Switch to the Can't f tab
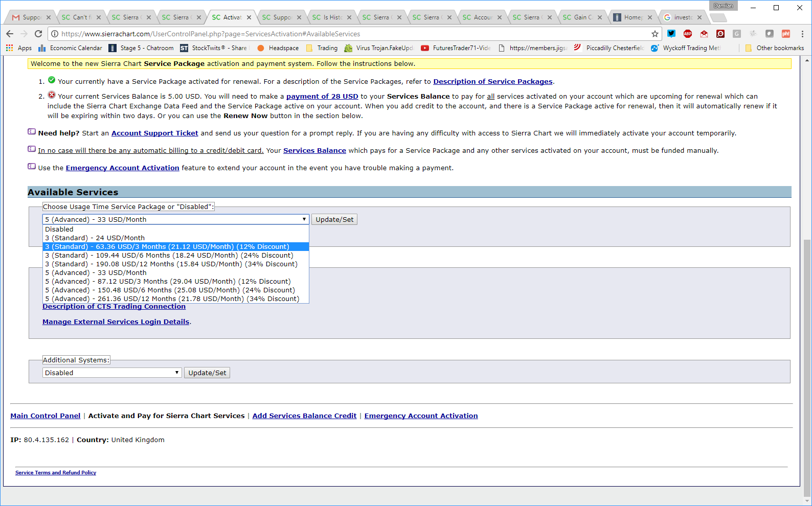Image resolution: width=812 pixels, height=506 pixels. click(80, 17)
